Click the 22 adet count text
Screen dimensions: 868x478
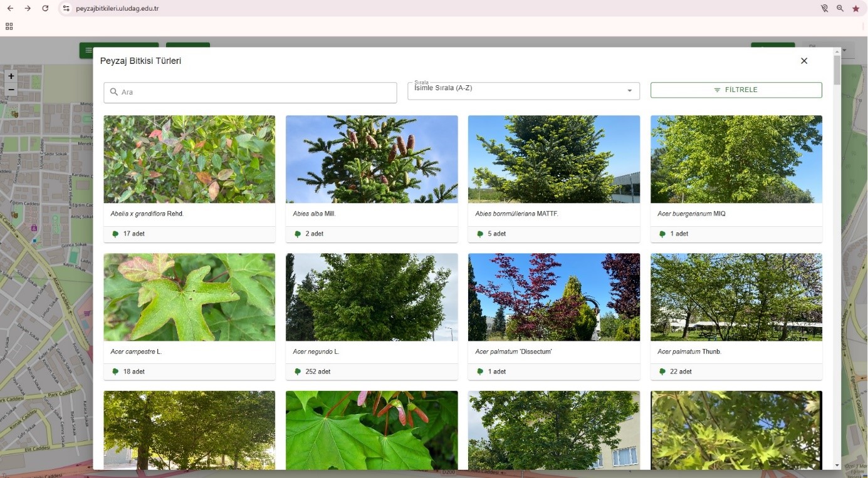point(681,371)
